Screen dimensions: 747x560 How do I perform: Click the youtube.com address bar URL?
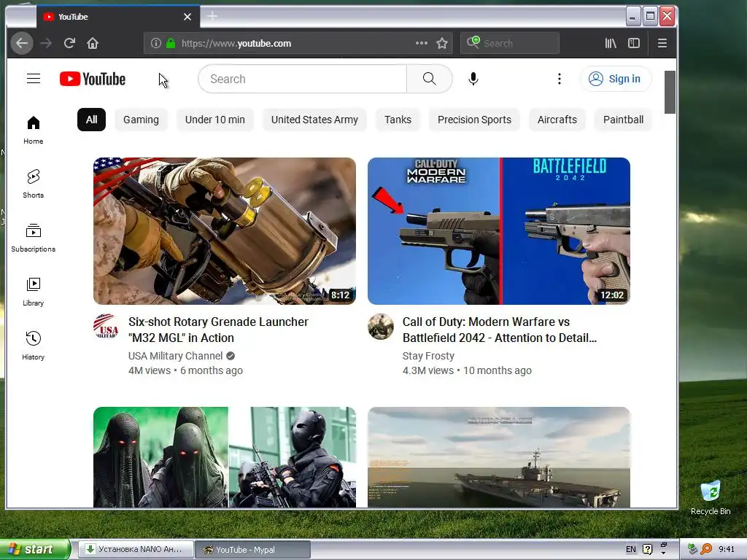[x=236, y=43]
